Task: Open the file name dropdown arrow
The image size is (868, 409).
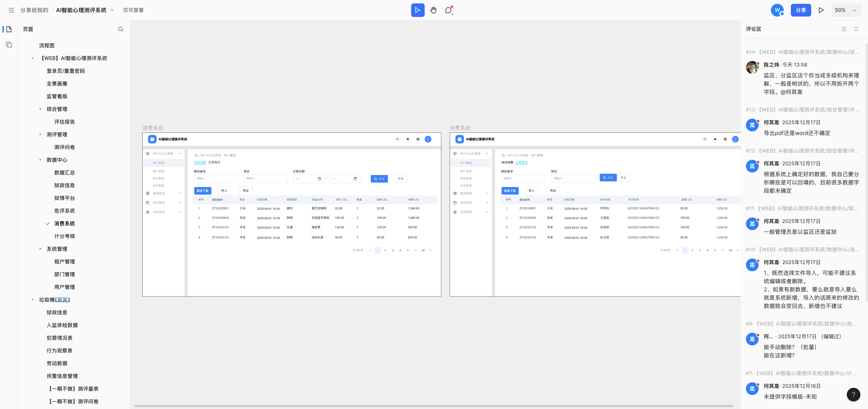Action: (112, 10)
